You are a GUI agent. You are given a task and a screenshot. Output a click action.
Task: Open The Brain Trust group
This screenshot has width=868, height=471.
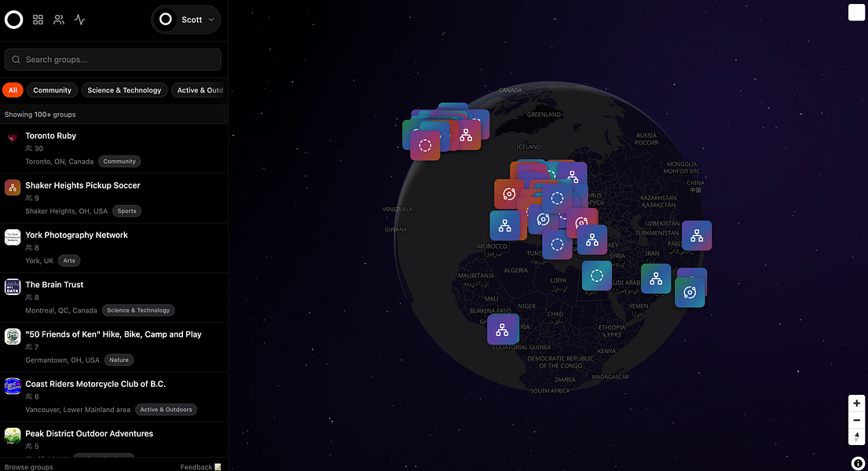[x=114, y=298]
